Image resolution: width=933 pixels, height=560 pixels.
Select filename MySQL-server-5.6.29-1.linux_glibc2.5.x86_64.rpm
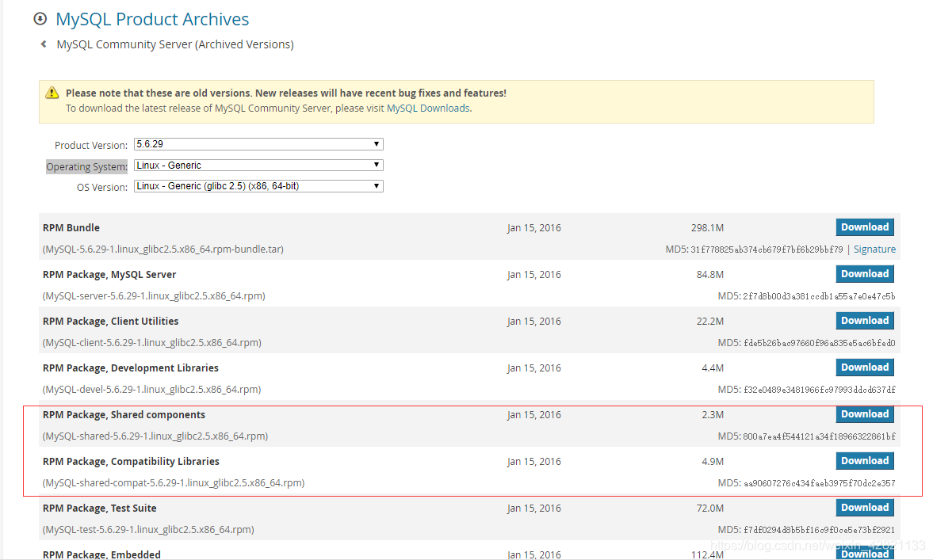click(154, 296)
